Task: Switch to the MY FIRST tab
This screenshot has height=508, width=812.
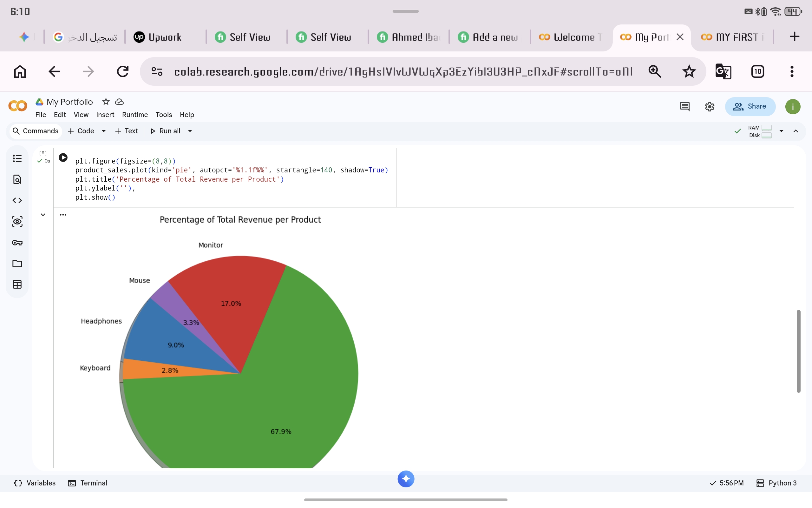Action: click(732, 37)
